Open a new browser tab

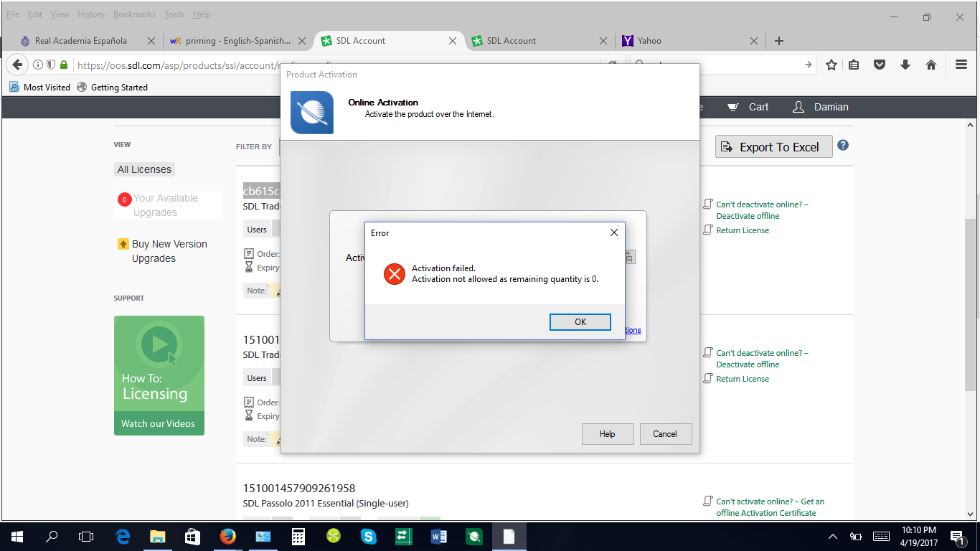click(x=779, y=41)
